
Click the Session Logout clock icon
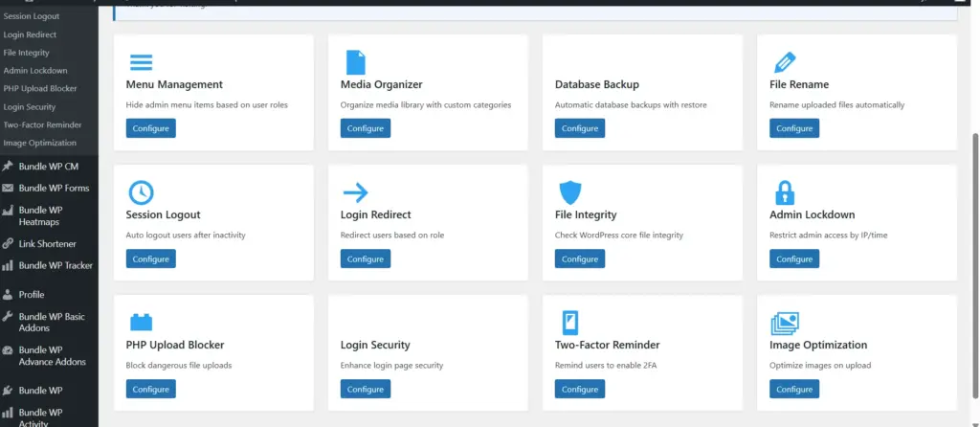tap(142, 192)
